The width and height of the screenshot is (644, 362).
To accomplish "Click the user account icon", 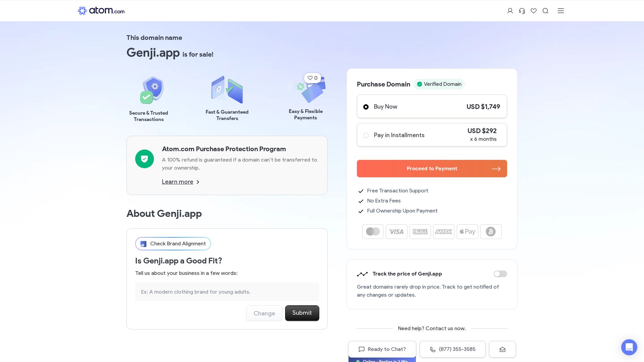I will point(510,11).
